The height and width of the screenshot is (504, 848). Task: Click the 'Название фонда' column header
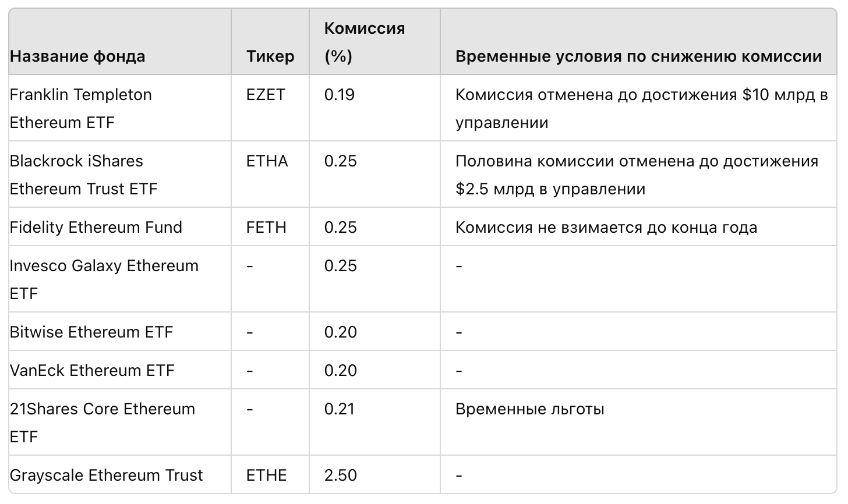pos(77,56)
